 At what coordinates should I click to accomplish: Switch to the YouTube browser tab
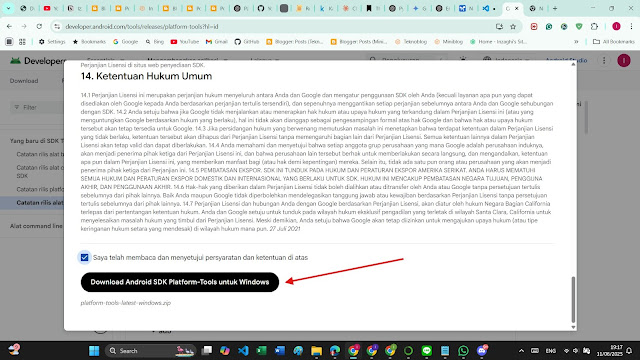51,8
